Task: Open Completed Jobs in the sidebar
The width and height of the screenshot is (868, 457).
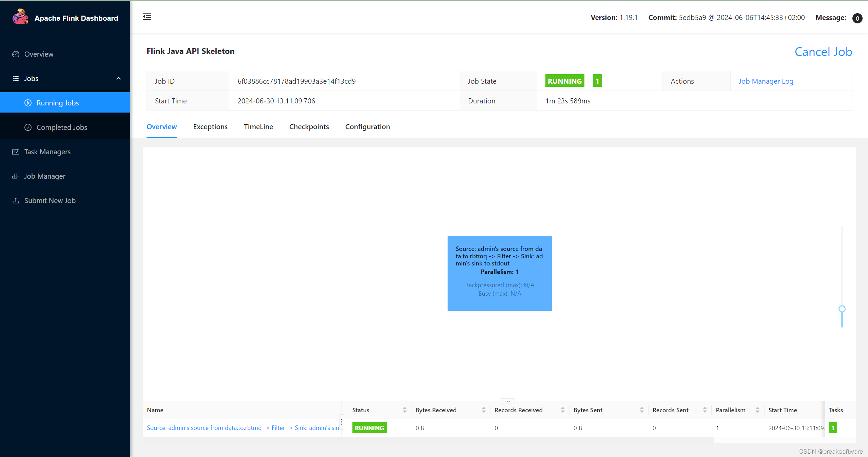Action: click(x=65, y=127)
